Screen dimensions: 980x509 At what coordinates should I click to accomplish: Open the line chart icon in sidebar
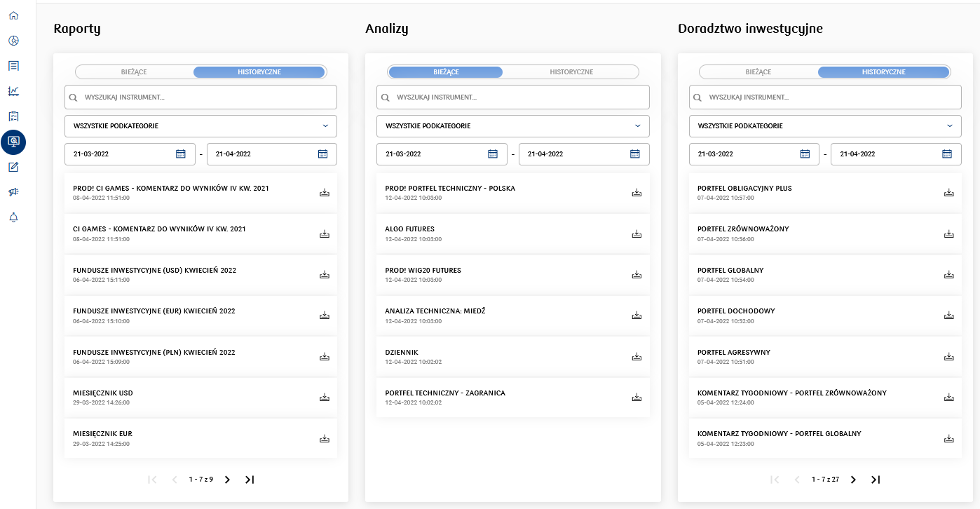13,91
